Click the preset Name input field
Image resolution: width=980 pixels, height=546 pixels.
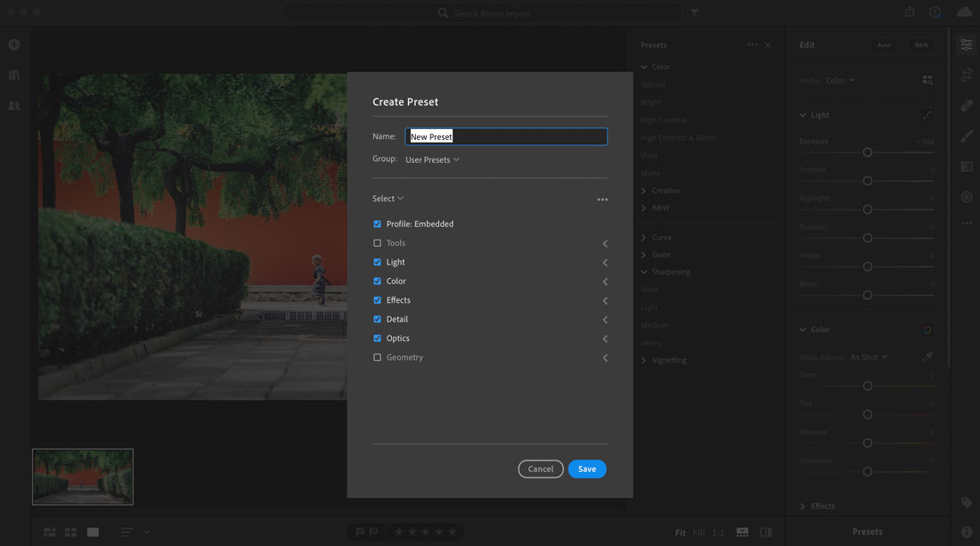506,137
